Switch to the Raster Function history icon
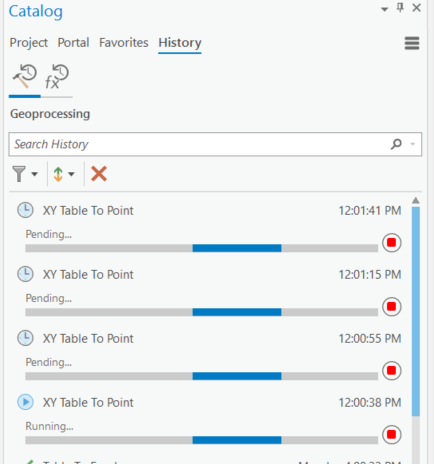 [57, 77]
